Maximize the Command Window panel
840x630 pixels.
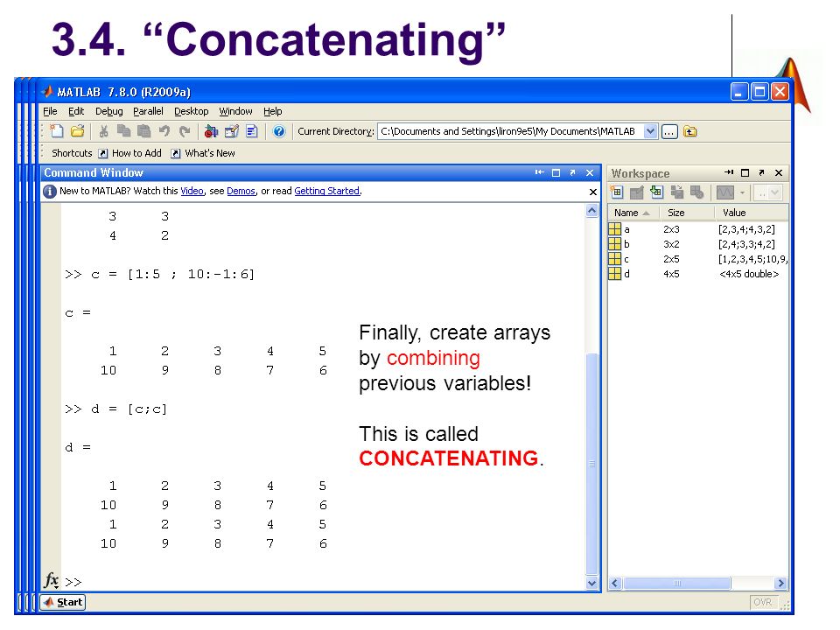[556, 172]
